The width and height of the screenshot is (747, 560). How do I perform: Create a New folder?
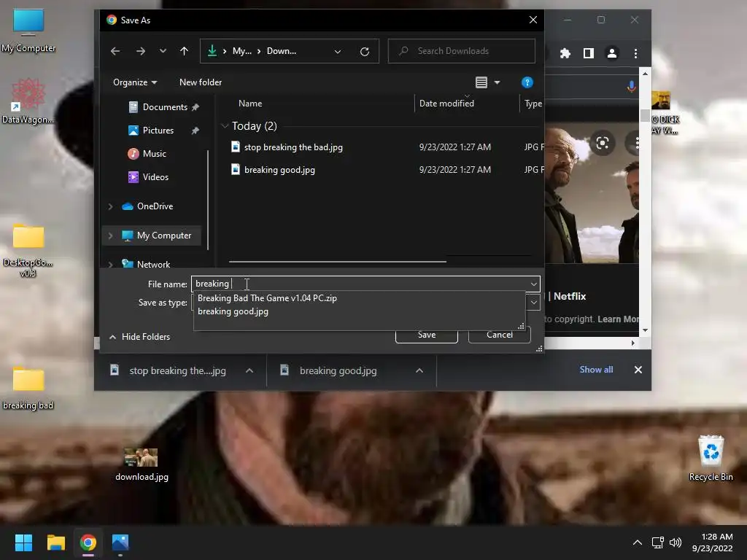(201, 82)
